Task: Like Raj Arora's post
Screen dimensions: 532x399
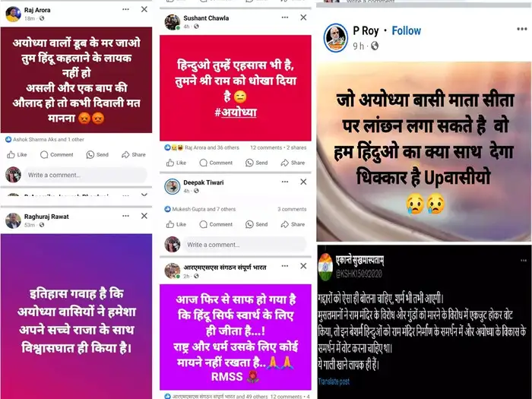Action: (x=17, y=155)
